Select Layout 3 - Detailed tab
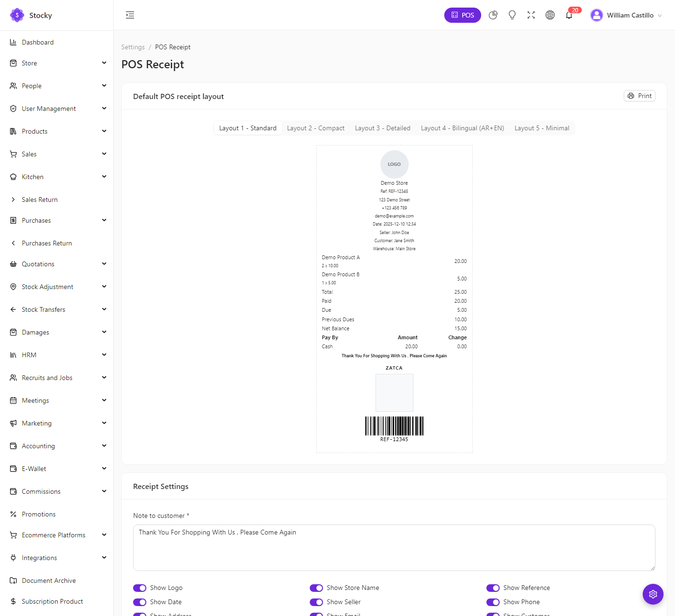The width and height of the screenshot is (682, 616). [383, 128]
